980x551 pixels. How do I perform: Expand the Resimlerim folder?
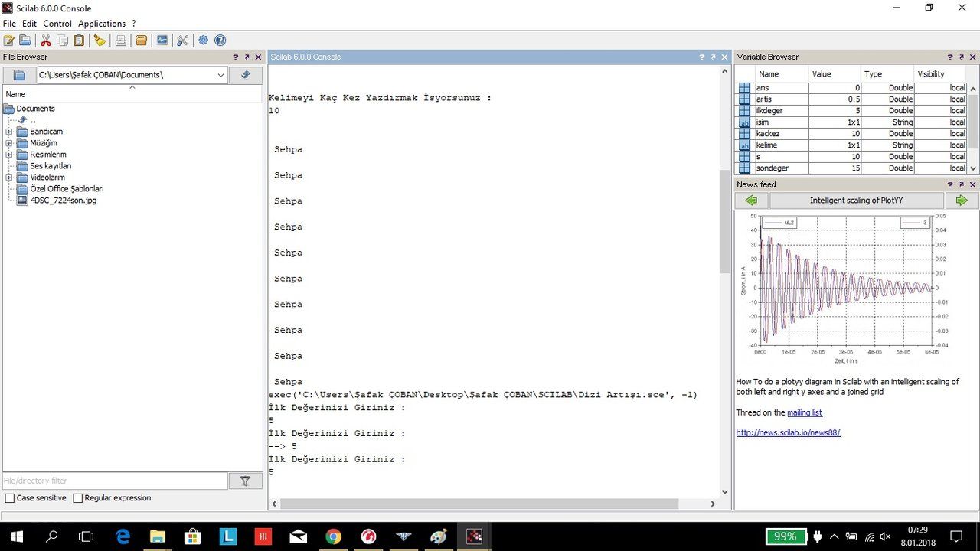pyautogui.click(x=9, y=155)
